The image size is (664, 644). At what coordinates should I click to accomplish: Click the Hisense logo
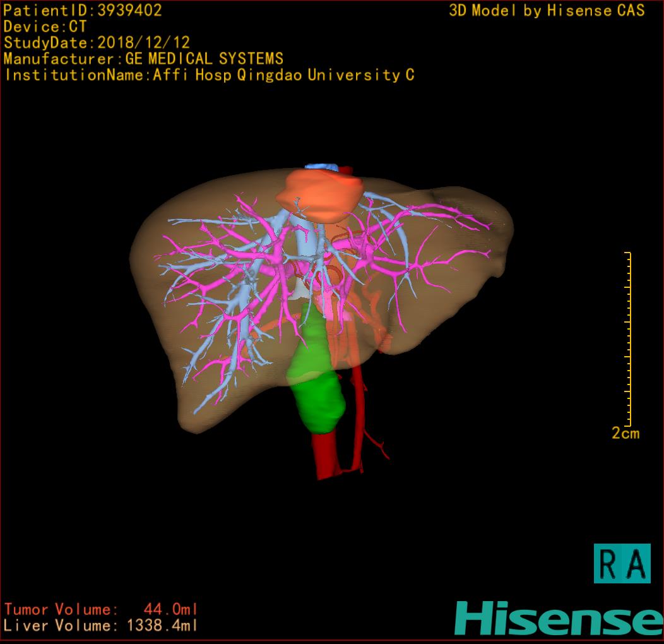click(558, 618)
